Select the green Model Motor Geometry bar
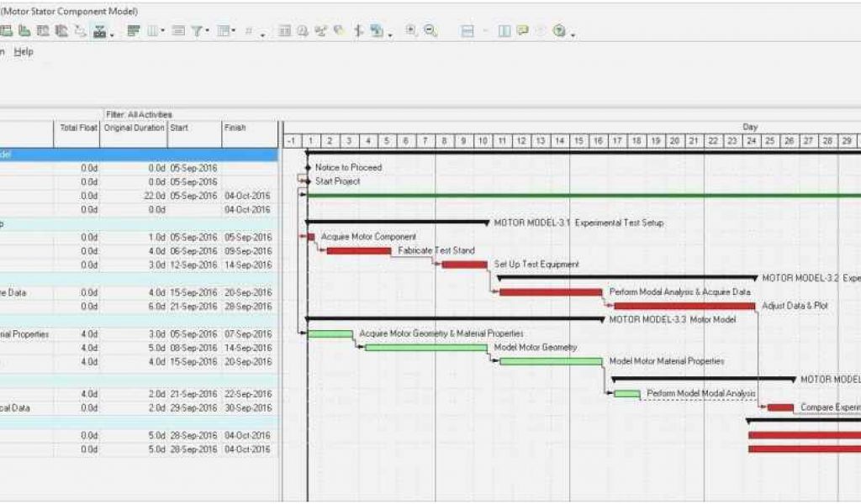Viewport: 861px width, 504px height. (425, 347)
